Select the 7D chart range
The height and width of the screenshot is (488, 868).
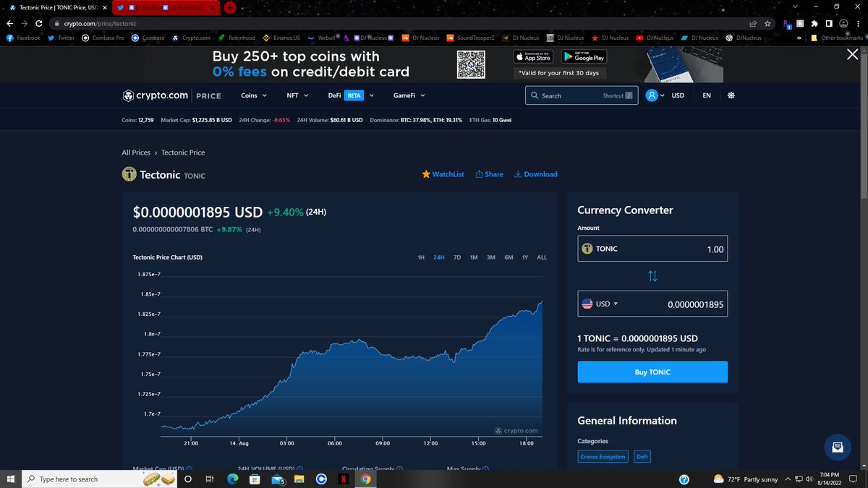(457, 257)
